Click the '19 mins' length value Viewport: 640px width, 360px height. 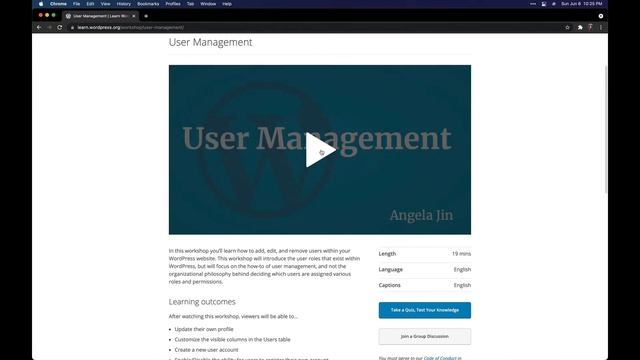click(461, 253)
